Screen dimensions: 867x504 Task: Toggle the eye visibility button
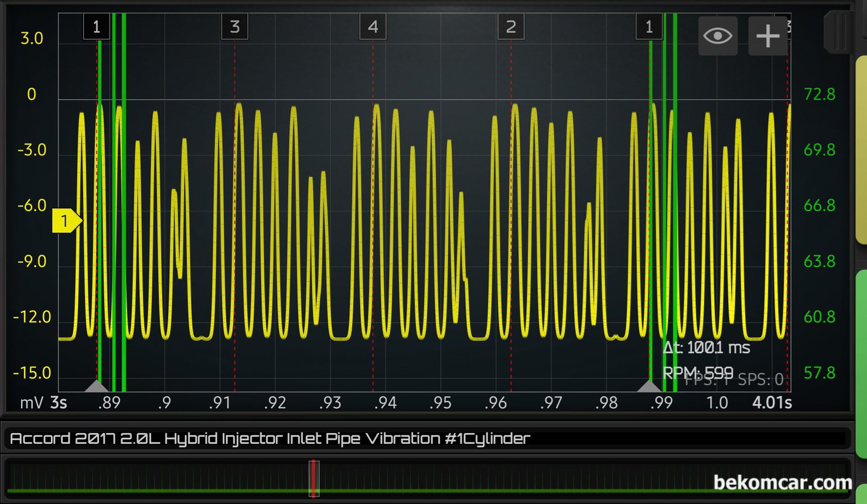pyautogui.click(x=718, y=36)
